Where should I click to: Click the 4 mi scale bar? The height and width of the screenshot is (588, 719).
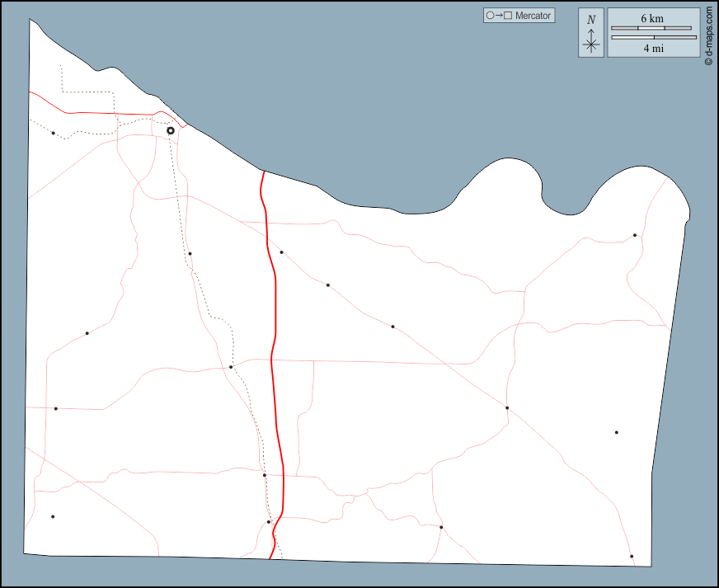654,37
